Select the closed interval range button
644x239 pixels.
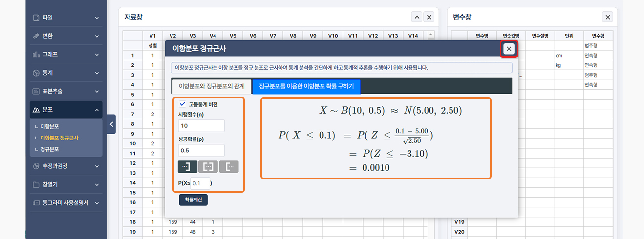[208, 167]
